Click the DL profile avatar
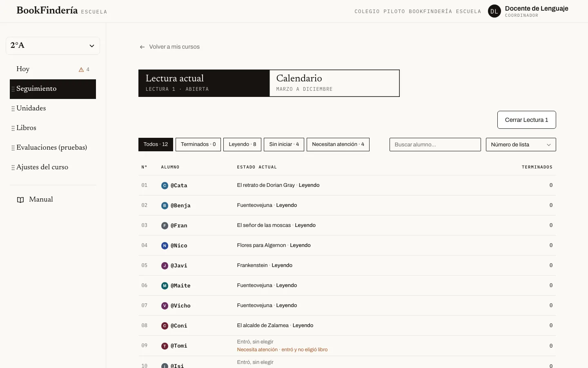The width and height of the screenshot is (588, 368). pos(494,11)
